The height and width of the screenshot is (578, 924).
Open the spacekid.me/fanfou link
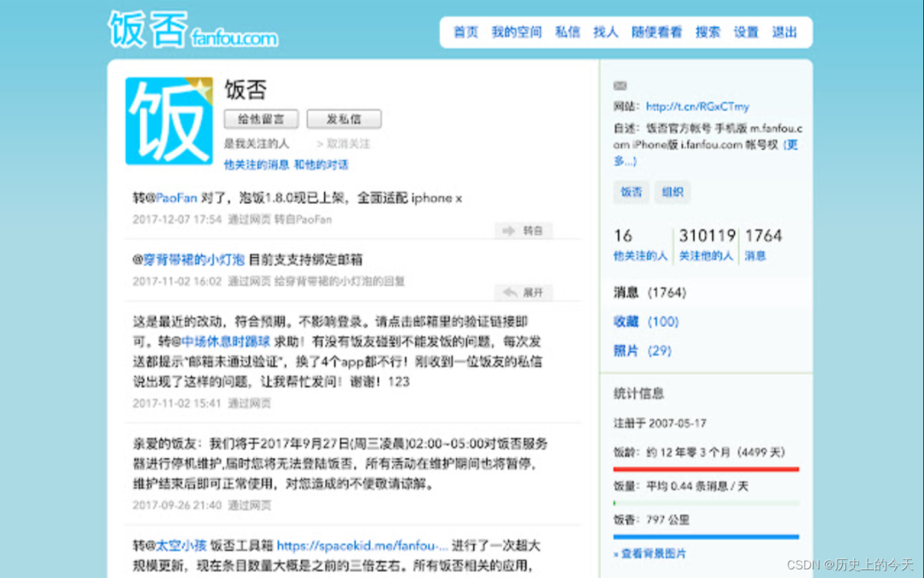[x=363, y=545]
